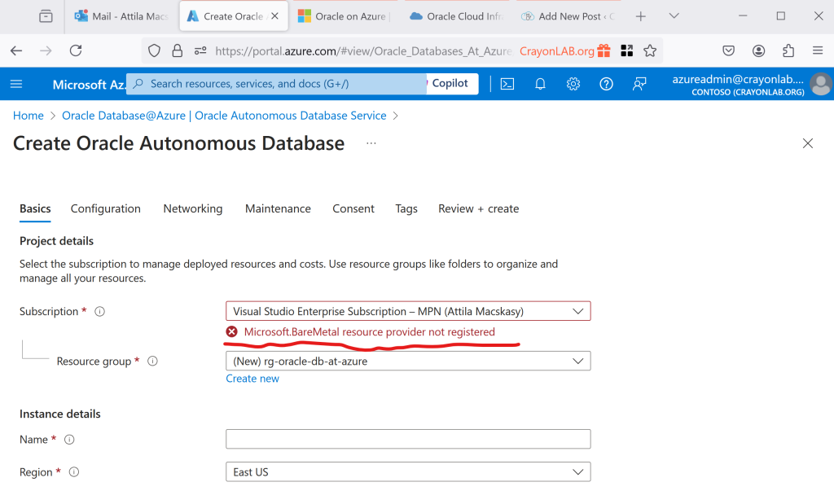Click the Copilot button

click(x=450, y=83)
